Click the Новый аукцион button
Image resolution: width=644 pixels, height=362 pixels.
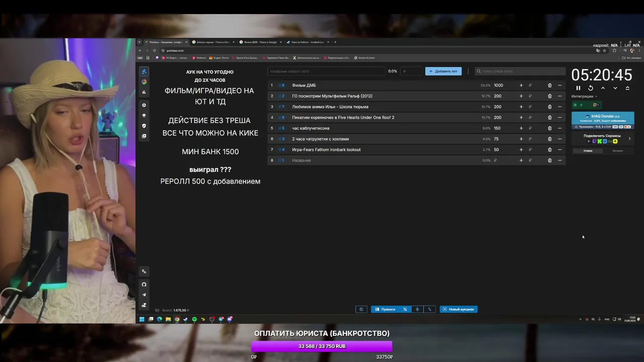[458, 309]
